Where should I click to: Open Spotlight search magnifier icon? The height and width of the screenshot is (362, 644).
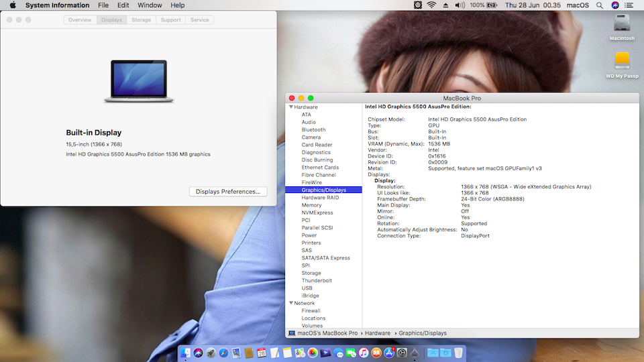point(599,5)
